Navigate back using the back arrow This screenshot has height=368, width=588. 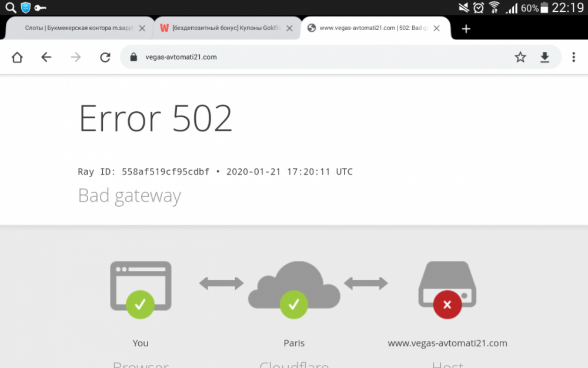click(46, 57)
